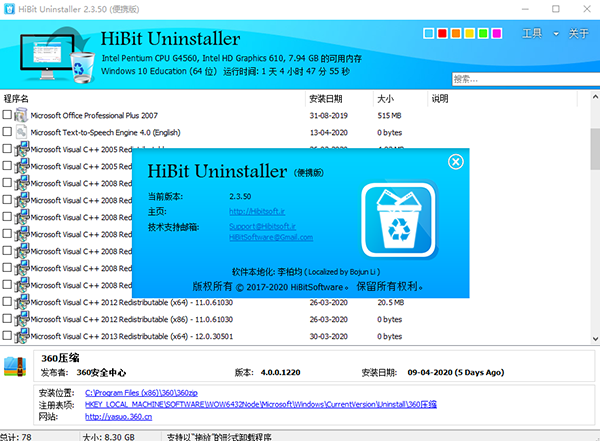This screenshot has height=441, width=600.
Task: Click the program list scroll up arrow
Action: [595, 96]
